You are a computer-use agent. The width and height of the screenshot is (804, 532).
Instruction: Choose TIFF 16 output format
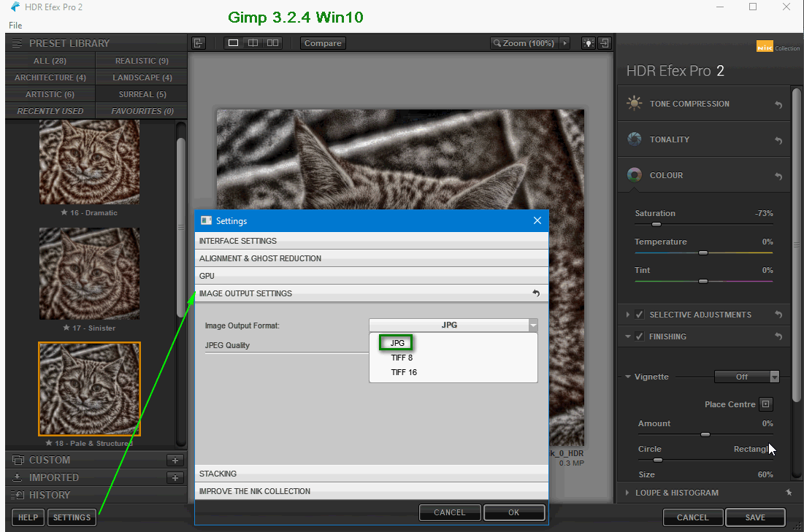404,372
